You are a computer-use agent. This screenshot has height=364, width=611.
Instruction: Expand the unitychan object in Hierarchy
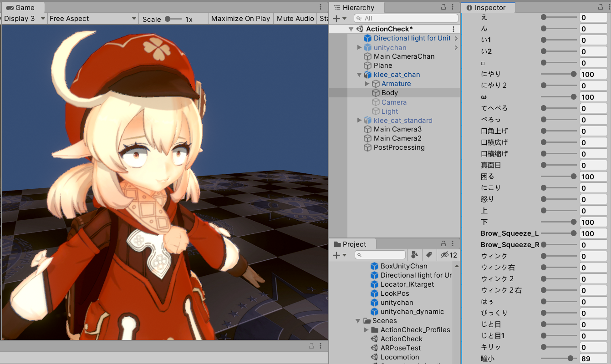coord(360,47)
